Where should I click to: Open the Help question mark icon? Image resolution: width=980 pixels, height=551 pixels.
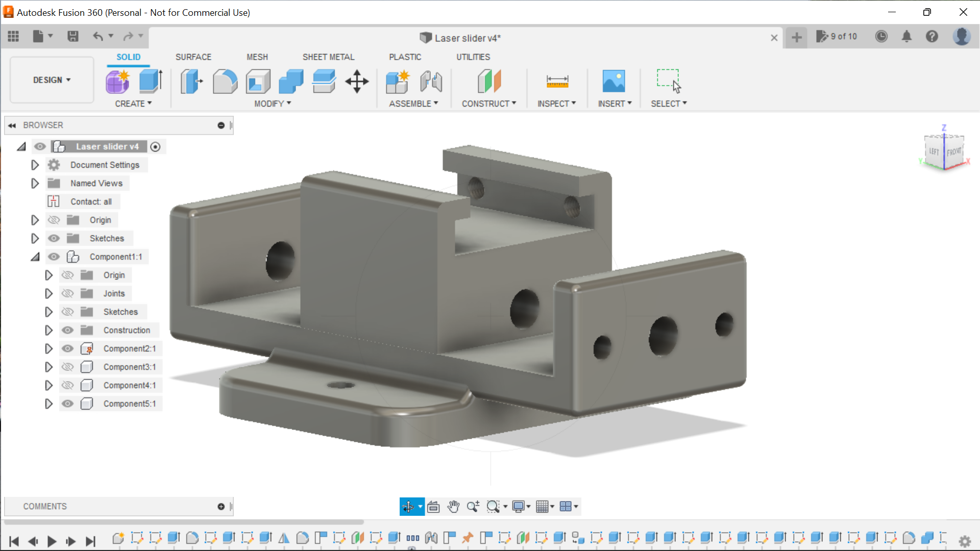(x=932, y=36)
